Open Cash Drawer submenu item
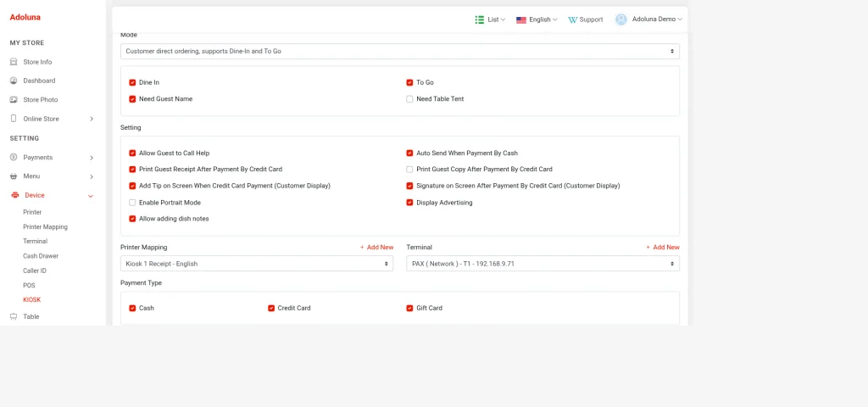868x407 pixels. (x=41, y=256)
